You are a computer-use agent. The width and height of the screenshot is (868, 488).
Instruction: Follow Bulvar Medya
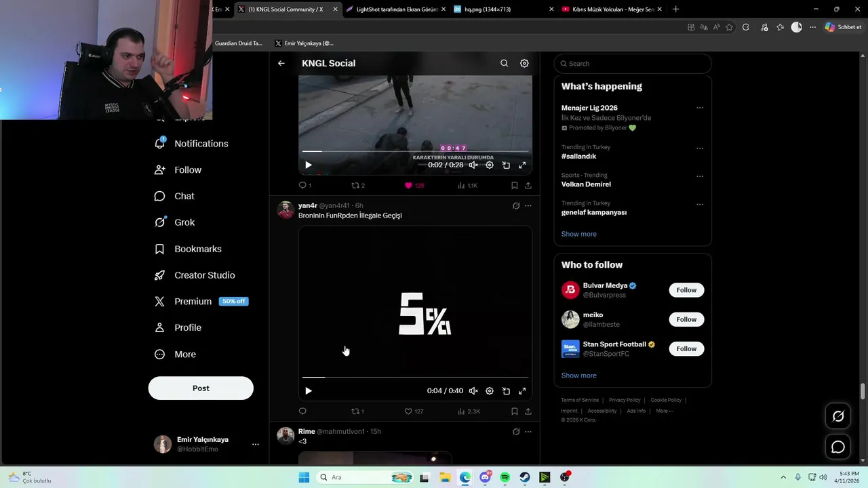click(686, 290)
